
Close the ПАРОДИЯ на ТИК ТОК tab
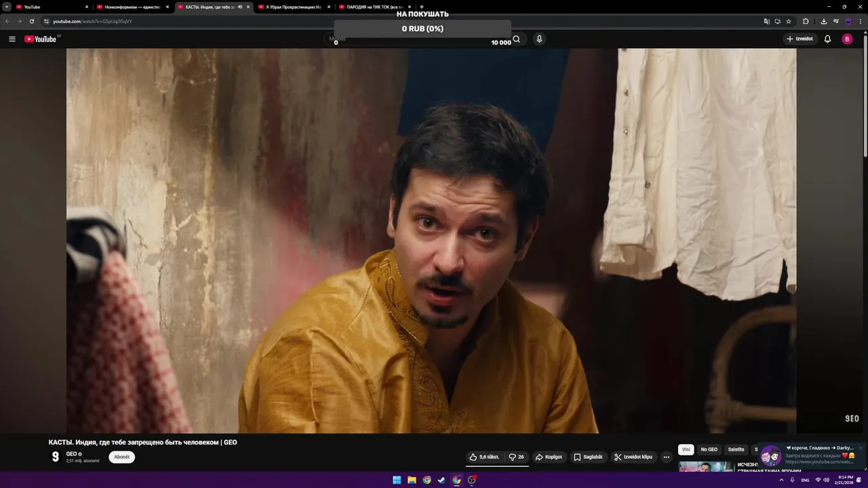point(410,7)
